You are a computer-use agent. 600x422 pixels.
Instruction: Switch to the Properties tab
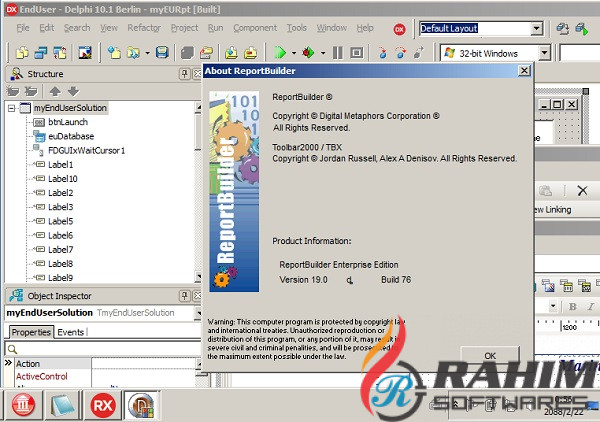tap(31, 332)
